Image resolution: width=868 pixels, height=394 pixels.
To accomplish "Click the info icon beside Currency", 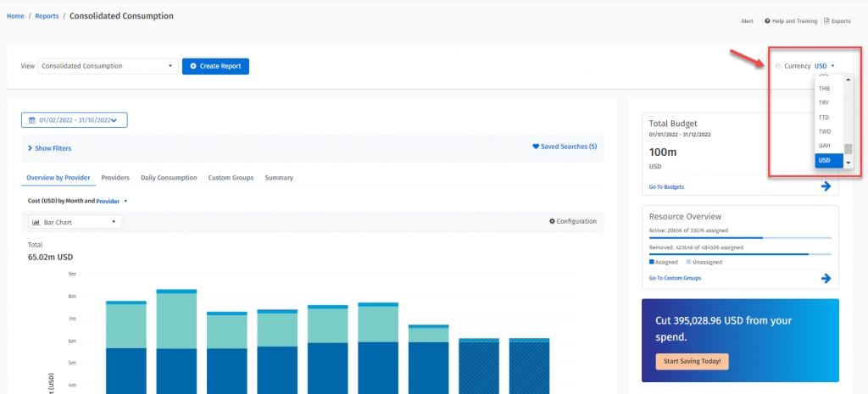I will pyautogui.click(x=778, y=66).
